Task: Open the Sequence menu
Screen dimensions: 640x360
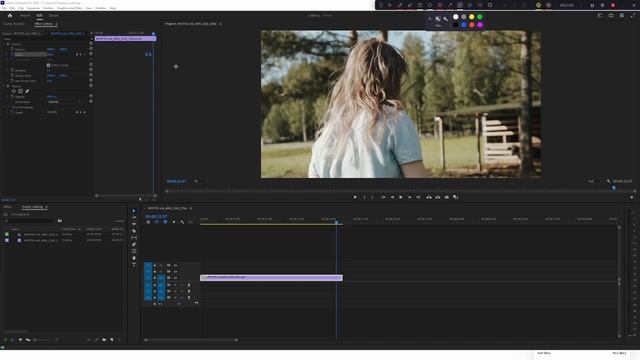Action: (x=33, y=8)
